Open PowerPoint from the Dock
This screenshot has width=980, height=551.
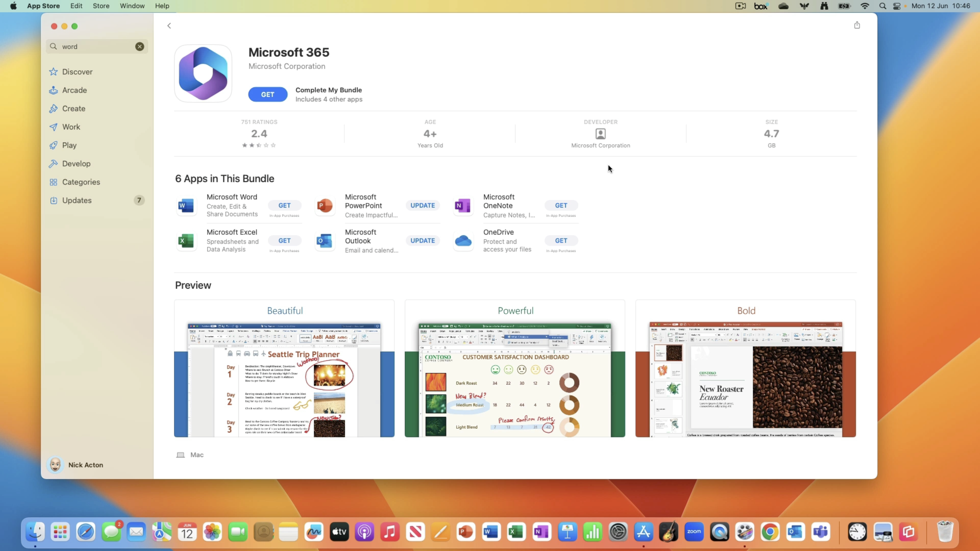pyautogui.click(x=466, y=532)
